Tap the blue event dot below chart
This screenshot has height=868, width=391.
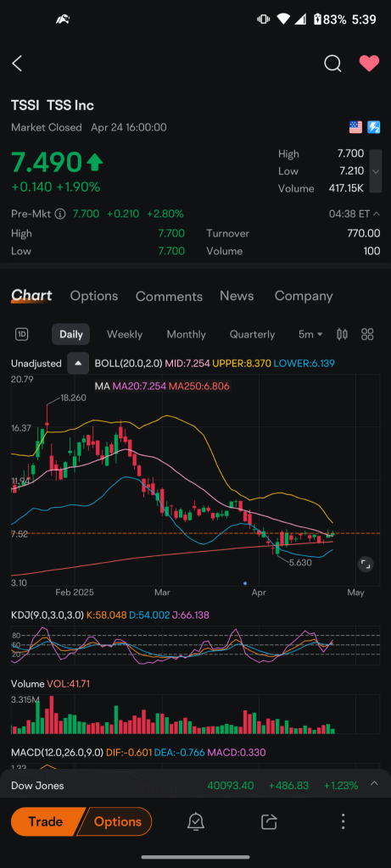245,583
